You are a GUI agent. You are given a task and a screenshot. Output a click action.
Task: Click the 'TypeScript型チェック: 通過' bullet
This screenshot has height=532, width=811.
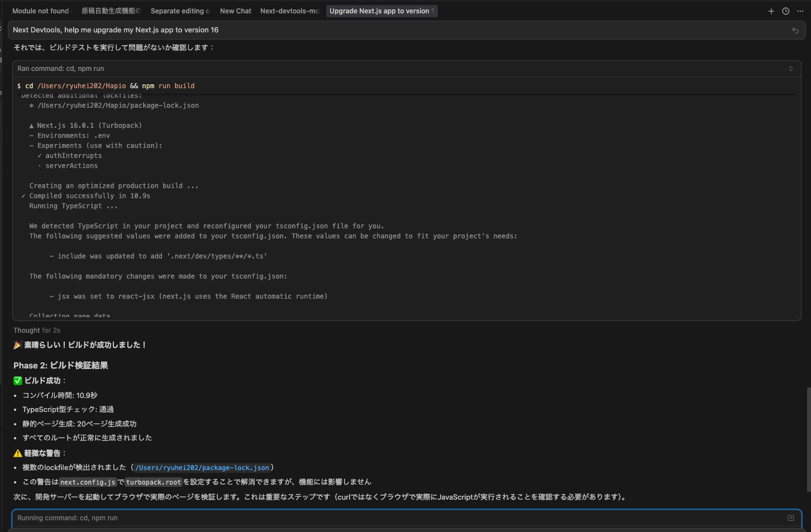(68, 409)
